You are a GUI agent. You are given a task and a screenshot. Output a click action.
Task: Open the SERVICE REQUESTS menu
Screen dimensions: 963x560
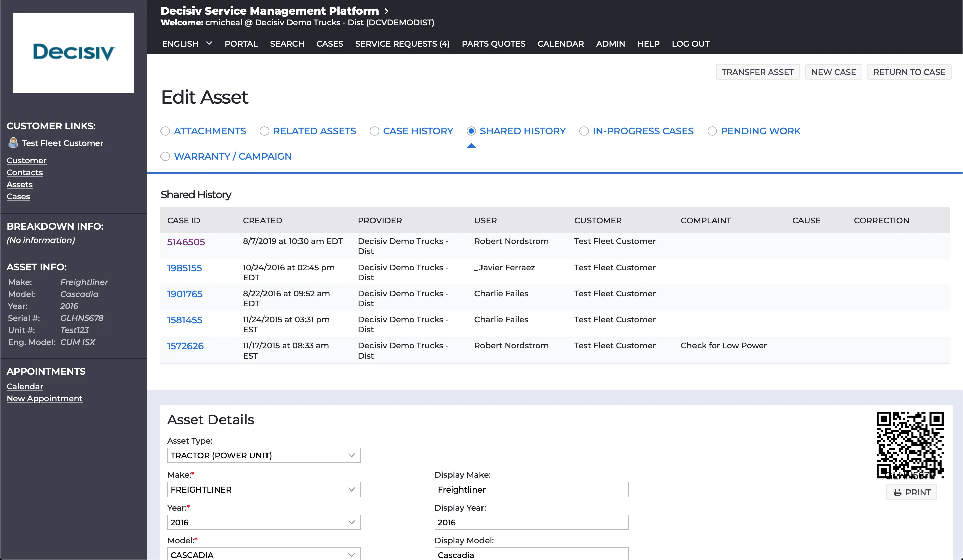[402, 43]
